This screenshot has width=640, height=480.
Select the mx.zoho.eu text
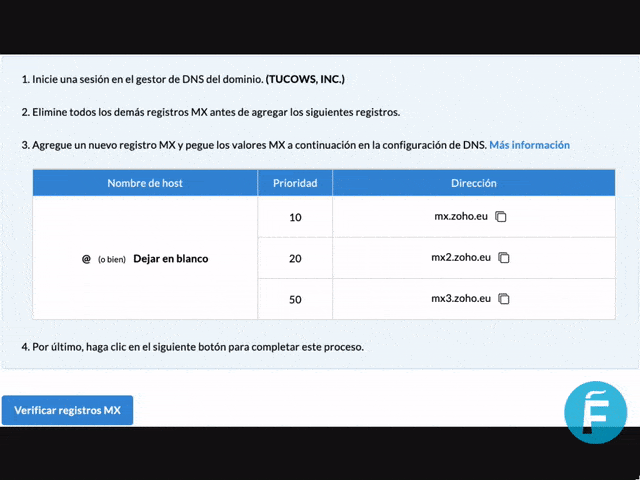tap(461, 216)
